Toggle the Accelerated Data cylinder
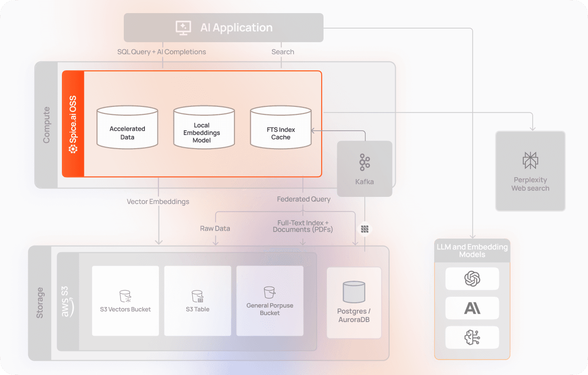The image size is (588, 375). 127,127
